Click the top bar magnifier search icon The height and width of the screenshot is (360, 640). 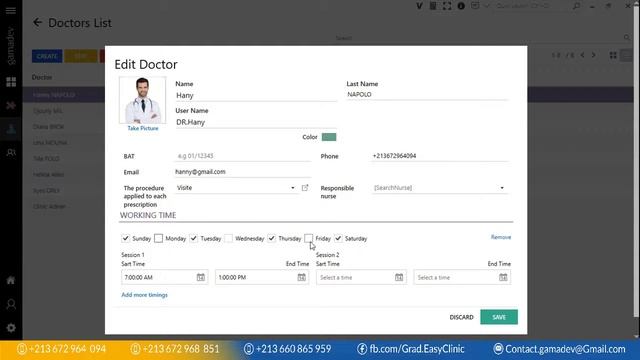pyautogui.click(x=576, y=6)
